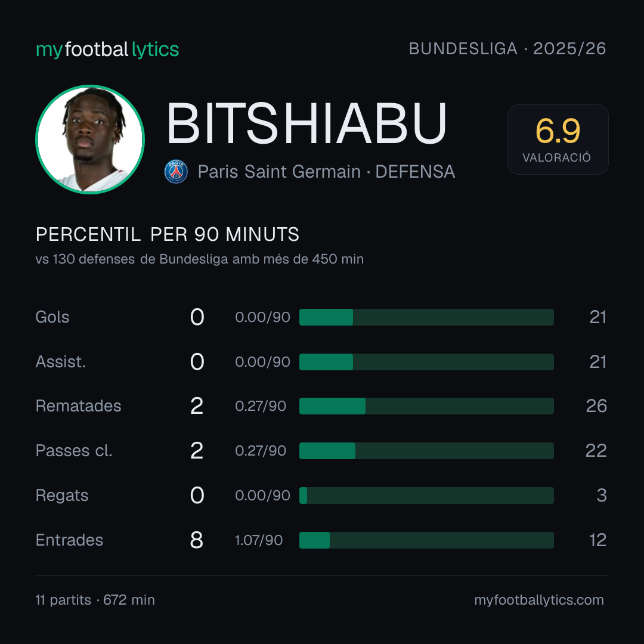This screenshot has width=644, height=644.
Task: Select the Percentil per 90 minuts heading
Action: (x=167, y=234)
